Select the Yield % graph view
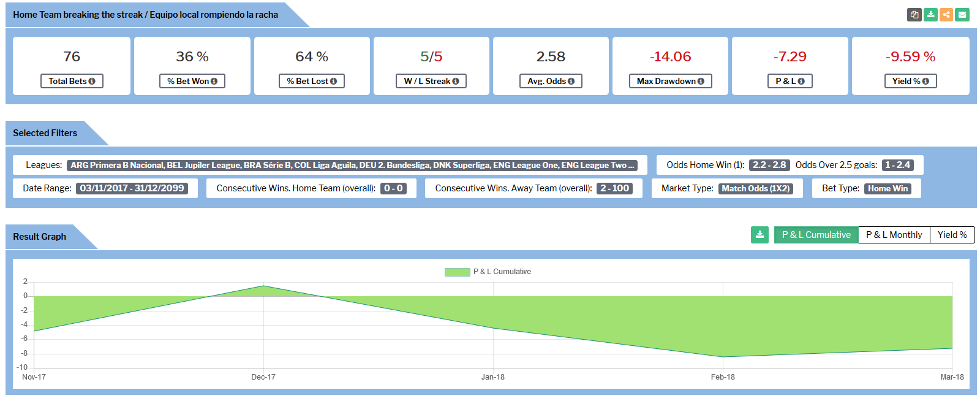The image size is (980, 398). [952, 235]
